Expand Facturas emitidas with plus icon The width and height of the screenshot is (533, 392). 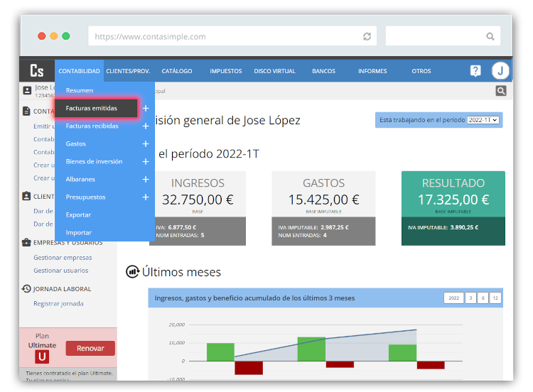146,109
